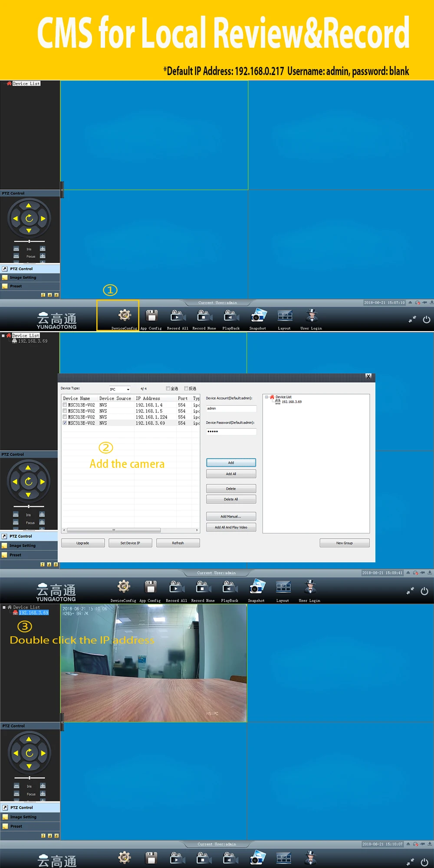Select Image Setting tab in the 15:10:07 screenshot
Screen dimensions: 434x868
(30, 817)
